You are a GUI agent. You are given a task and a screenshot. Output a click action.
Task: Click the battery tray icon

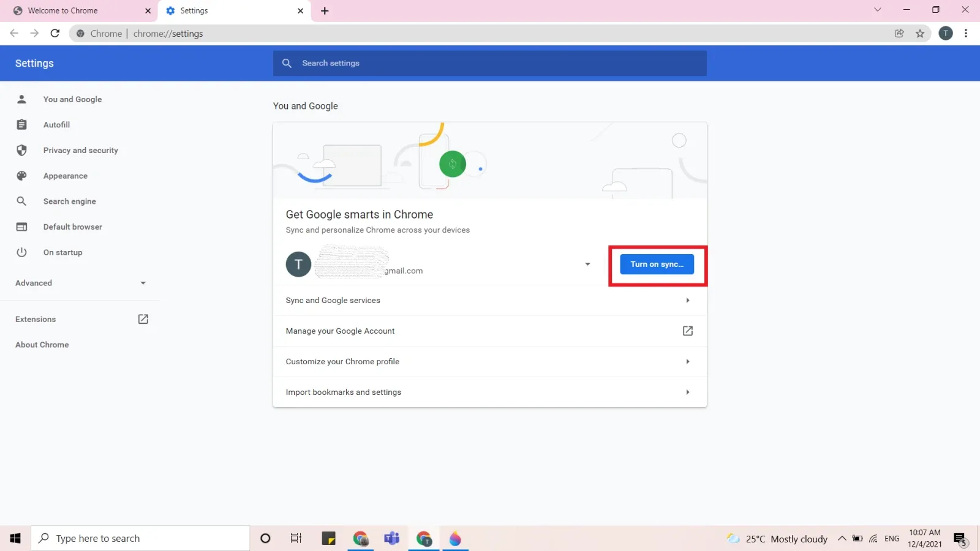(858, 539)
